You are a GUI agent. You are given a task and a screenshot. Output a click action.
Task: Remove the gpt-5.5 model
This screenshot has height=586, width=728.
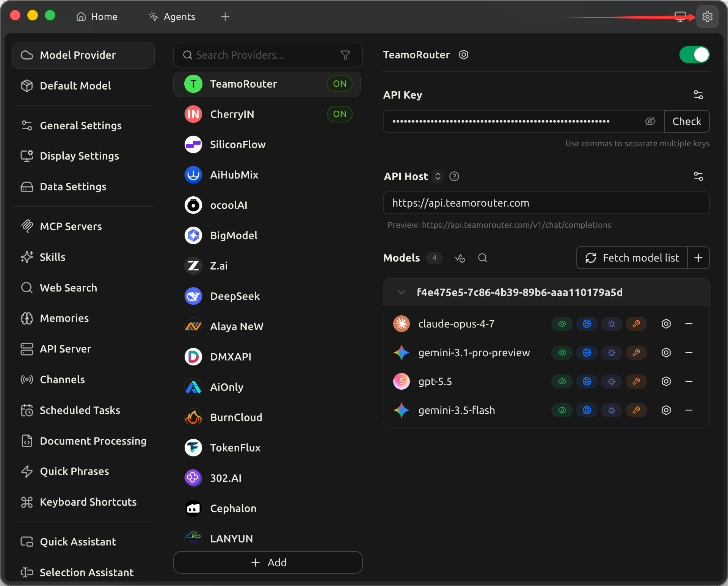tap(689, 381)
